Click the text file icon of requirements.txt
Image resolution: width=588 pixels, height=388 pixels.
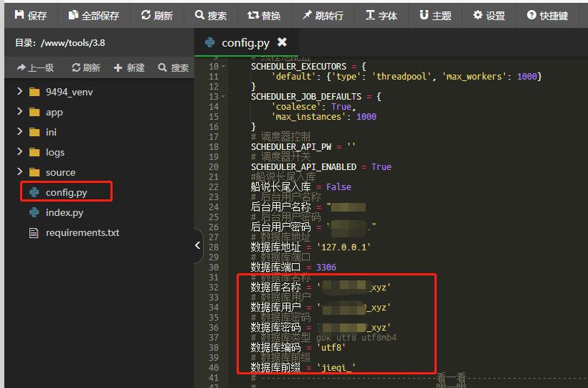34,232
